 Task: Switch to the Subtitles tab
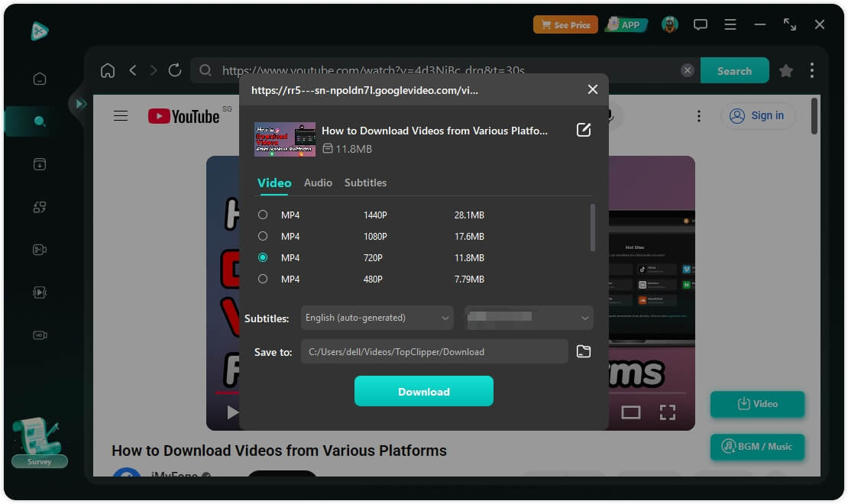(x=366, y=183)
